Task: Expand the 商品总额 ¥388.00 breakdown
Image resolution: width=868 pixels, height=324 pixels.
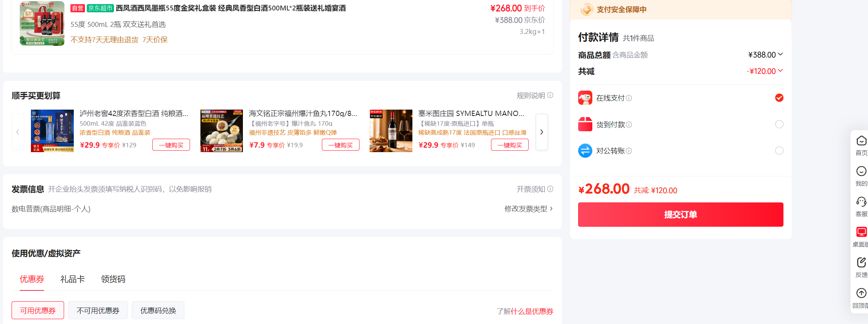Action: point(780,54)
